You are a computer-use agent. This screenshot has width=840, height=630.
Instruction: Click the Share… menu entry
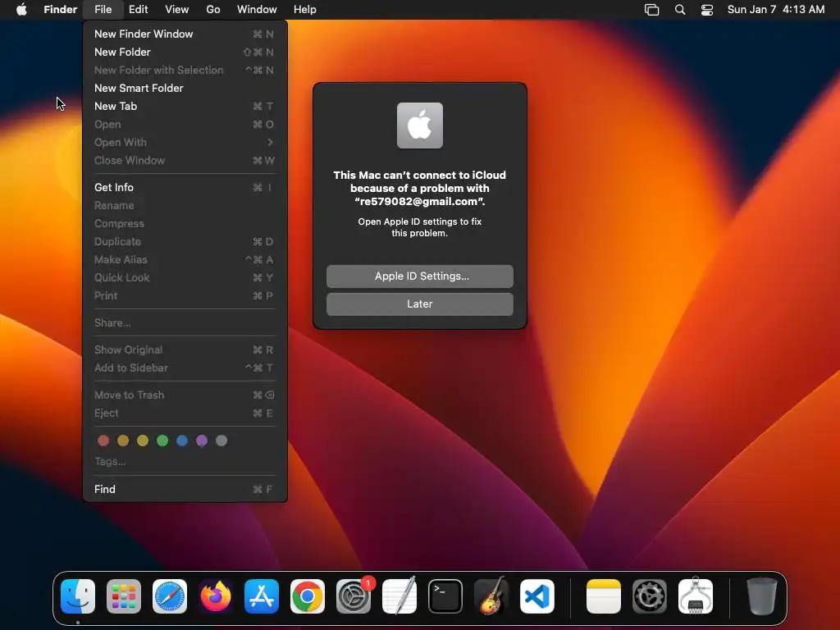(185, 322)
